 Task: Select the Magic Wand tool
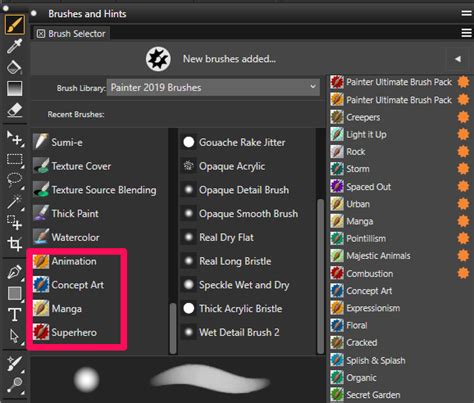coord(15,202)
